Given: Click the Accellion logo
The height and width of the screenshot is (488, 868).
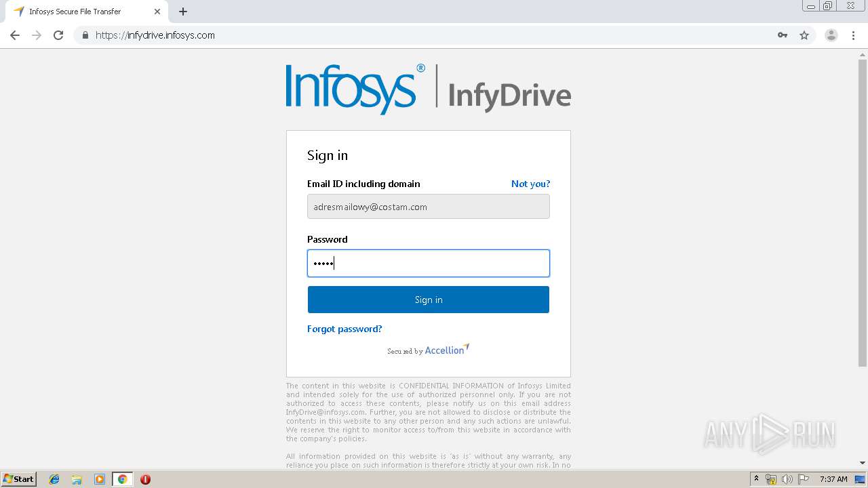Looking at the screenshot, I should pos(447,350).
